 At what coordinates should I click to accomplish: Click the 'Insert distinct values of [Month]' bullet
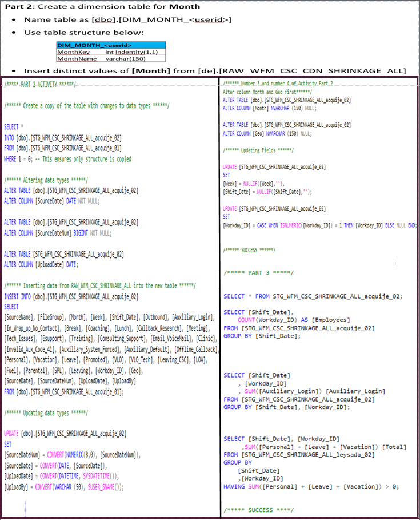[x=214, y=71]
